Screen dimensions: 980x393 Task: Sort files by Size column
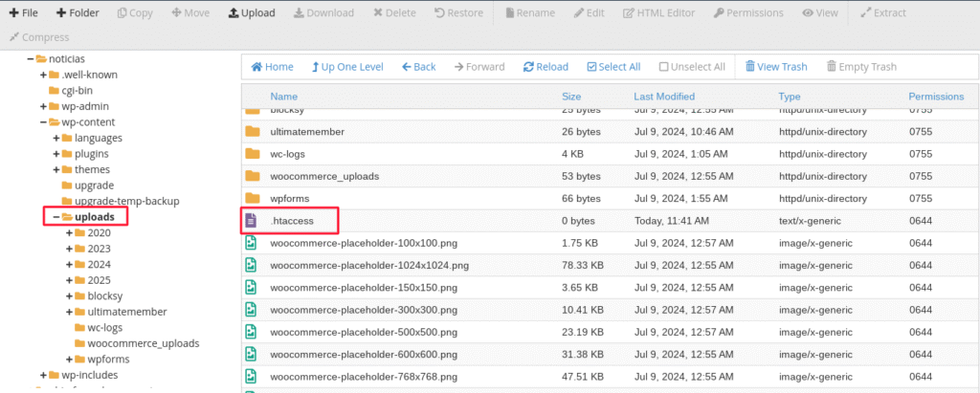click(x=571, y=97)
